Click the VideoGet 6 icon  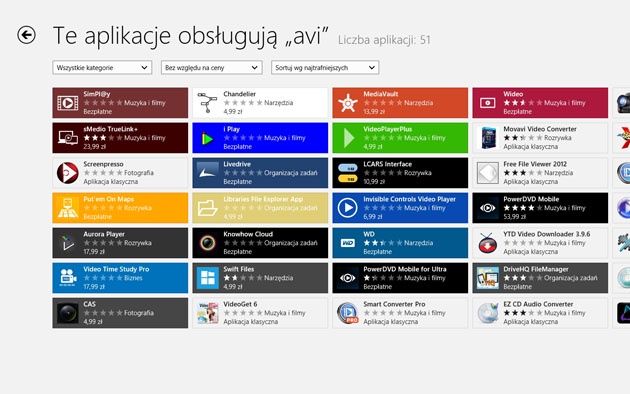[207, 312]
